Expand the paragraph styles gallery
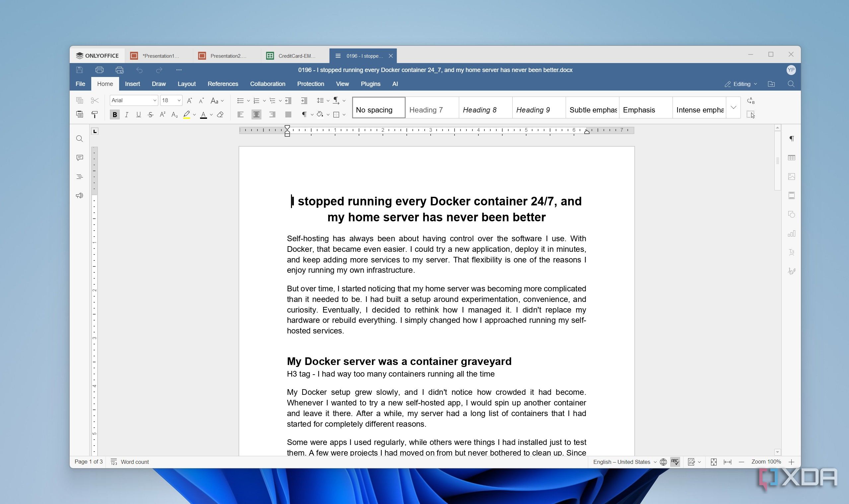This screenshot has width=849, height=504. tap(734, 107)
